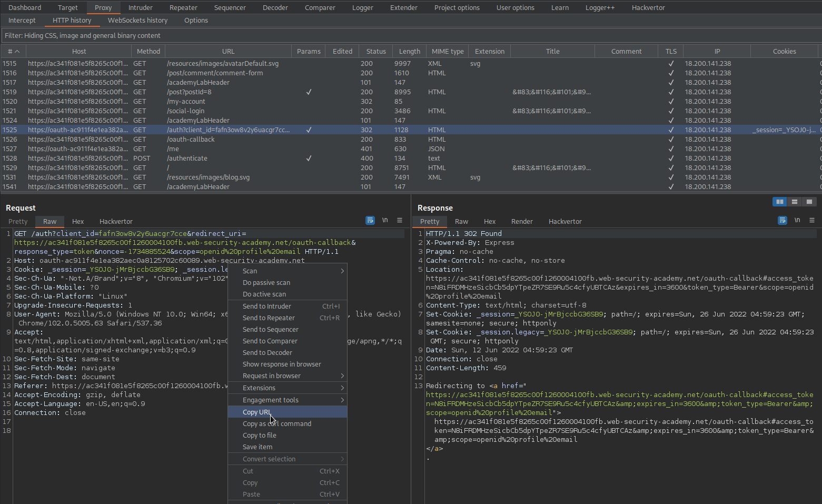The height and width of the screenshot is (504, 822).
Task: Switch Request view to Hex
Action: [x=78, y=221]
